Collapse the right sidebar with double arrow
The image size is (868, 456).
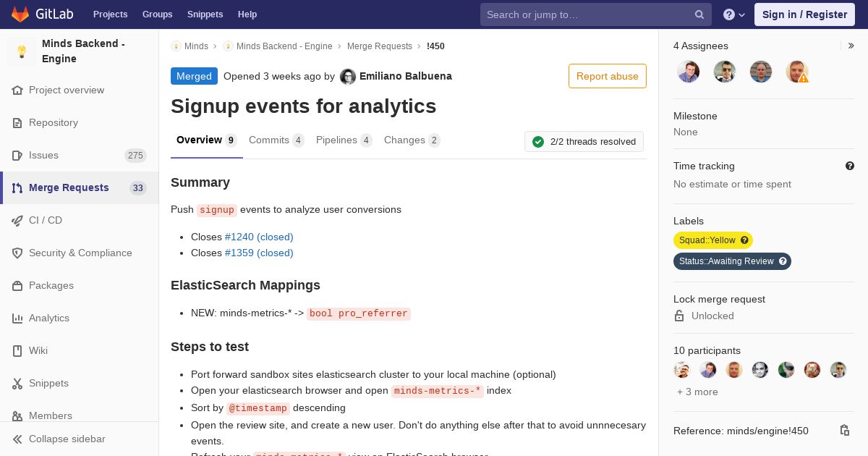(851, 46)
